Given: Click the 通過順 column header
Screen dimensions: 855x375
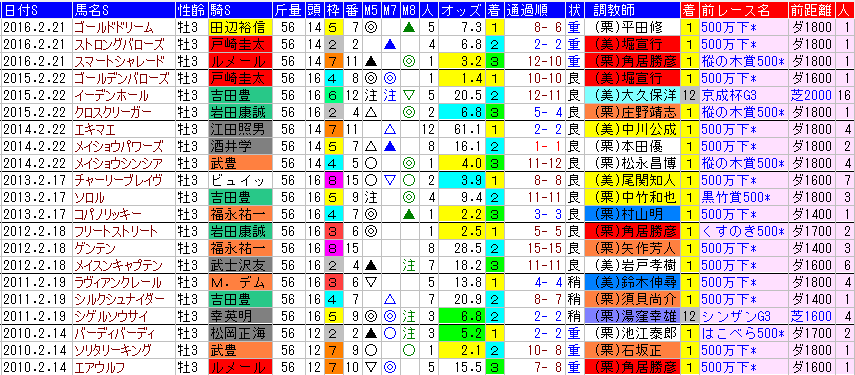Looking at the screenshot, I should coord(534,9).
